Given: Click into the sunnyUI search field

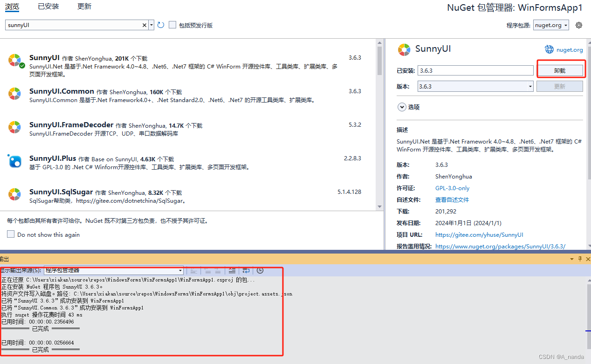Looking at the screenshot, I should click(75, 25).
